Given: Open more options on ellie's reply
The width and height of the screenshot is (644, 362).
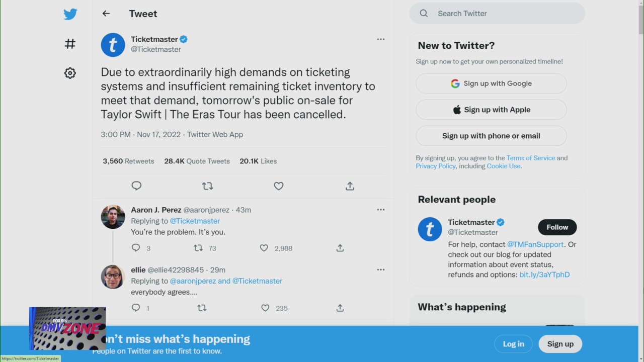Looking at the screenshot, I should [380, 269].
